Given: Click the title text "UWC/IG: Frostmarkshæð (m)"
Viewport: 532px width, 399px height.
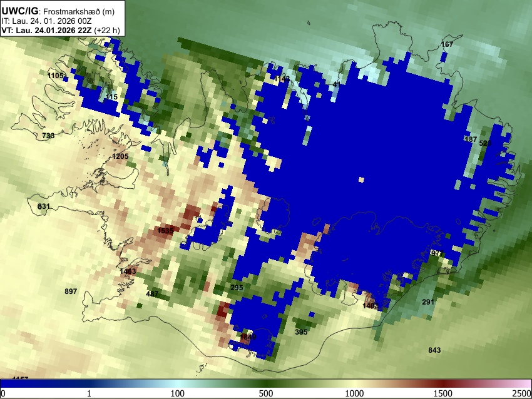Looking at the screenshot, I should point(58,11).
